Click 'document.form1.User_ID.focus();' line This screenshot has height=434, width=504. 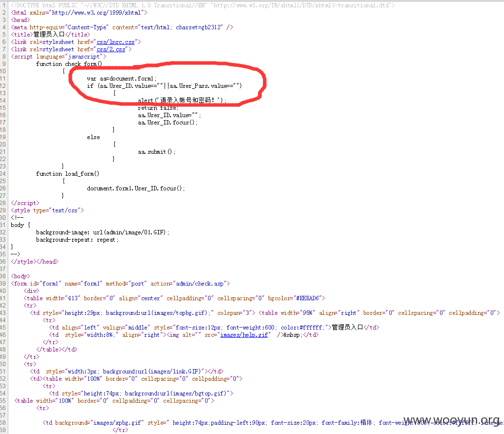(136, 188)
